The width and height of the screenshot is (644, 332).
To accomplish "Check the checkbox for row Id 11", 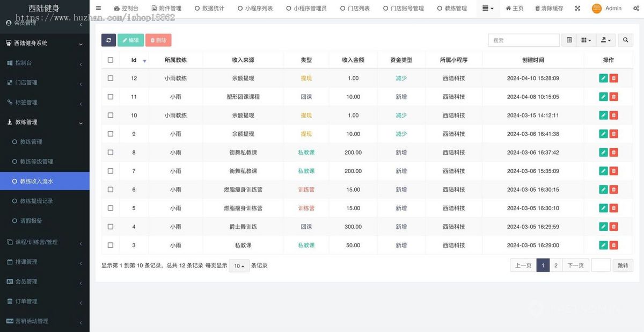I will (111, 97).
